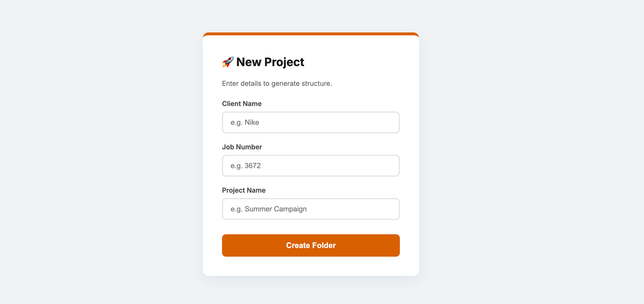Click the word "Create" on the orange button

(x=298, y=245)
